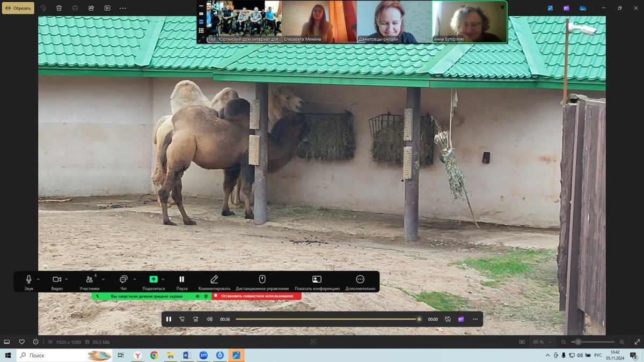This screenshot has height=362, width=644.
Task: Expand the arrow next to Видео
Action: 67,279
